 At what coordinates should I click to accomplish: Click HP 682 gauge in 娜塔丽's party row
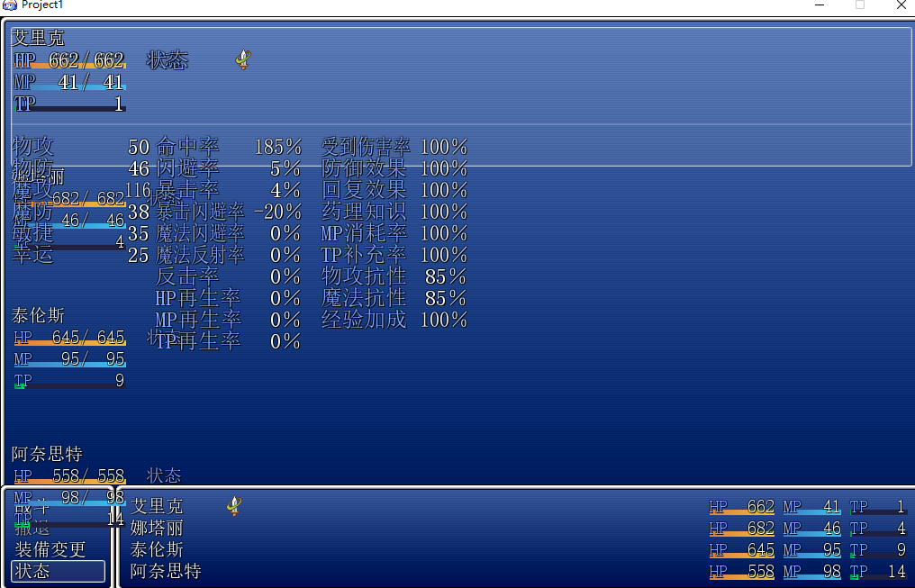742,528
